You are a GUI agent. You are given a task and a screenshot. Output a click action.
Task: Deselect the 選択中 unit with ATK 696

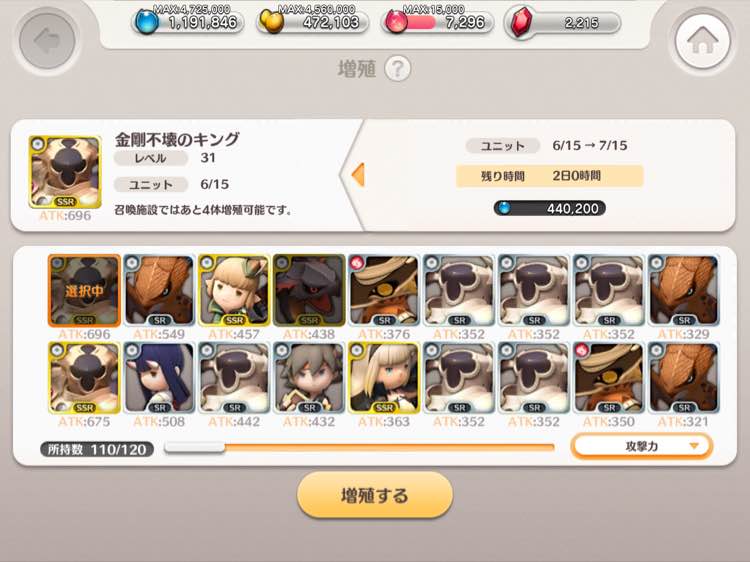(x=84, y=291)
